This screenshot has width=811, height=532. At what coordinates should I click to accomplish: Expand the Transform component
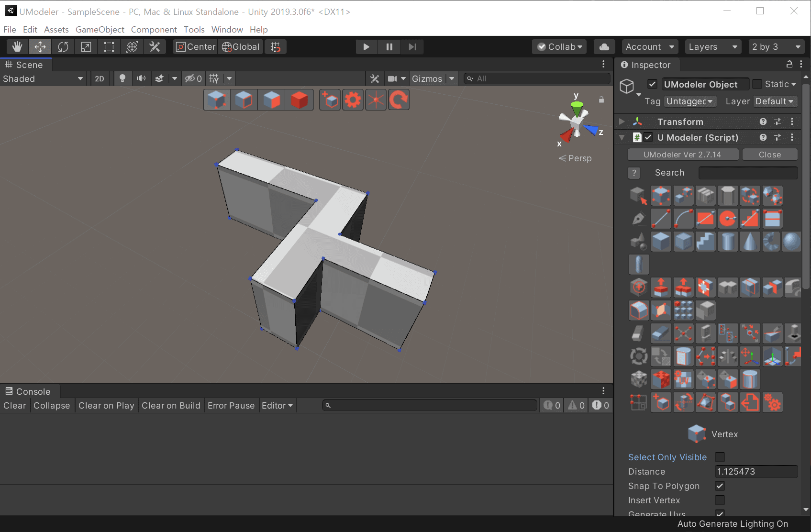pyautogui.click(x=622, y=122)
